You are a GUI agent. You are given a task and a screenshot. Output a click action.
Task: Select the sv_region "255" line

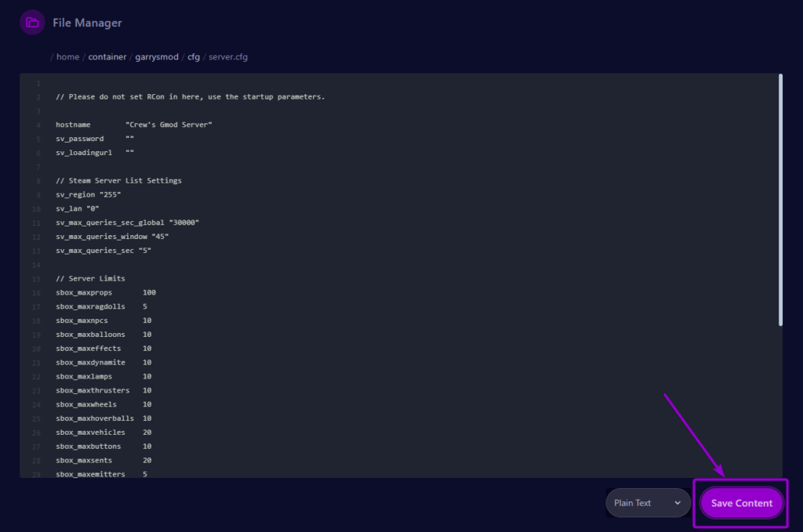tap(88, 194)
